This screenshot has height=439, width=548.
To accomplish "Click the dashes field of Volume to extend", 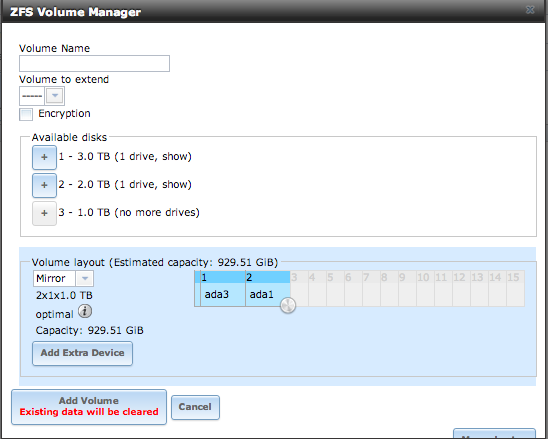I will tap(32, 96).
